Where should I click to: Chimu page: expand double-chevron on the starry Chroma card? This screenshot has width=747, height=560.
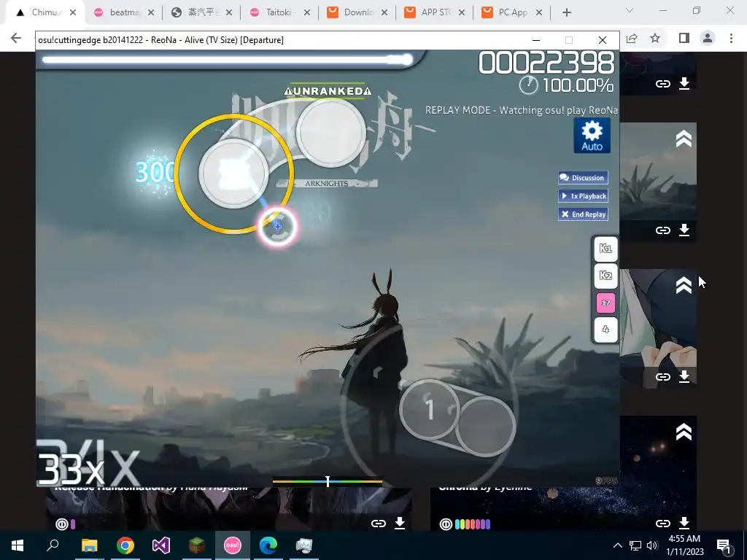pos(684,432)
